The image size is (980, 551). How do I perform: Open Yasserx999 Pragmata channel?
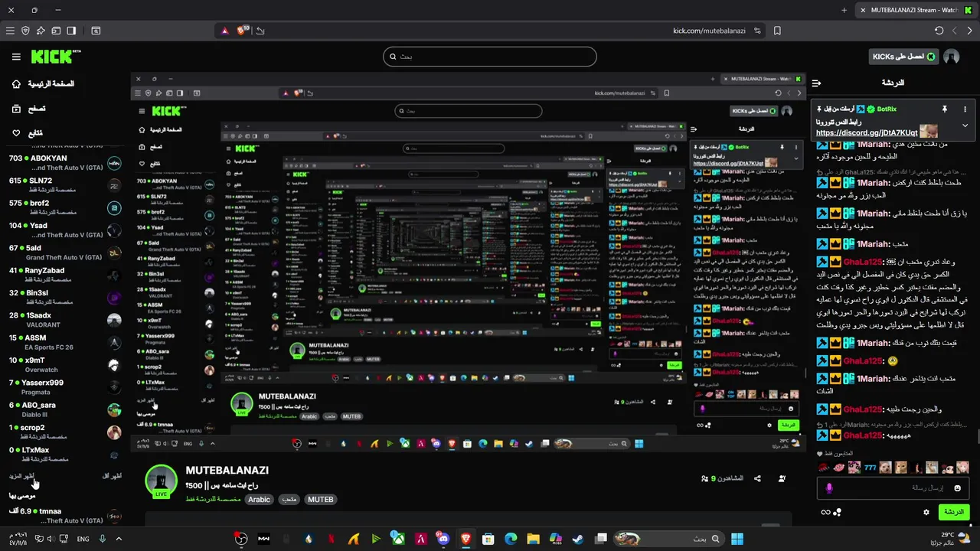65,387
